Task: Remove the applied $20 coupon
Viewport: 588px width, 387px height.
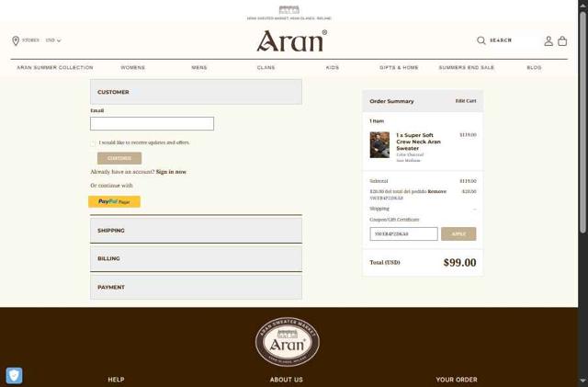Action: pyautogui.click(x=437, y=191)
